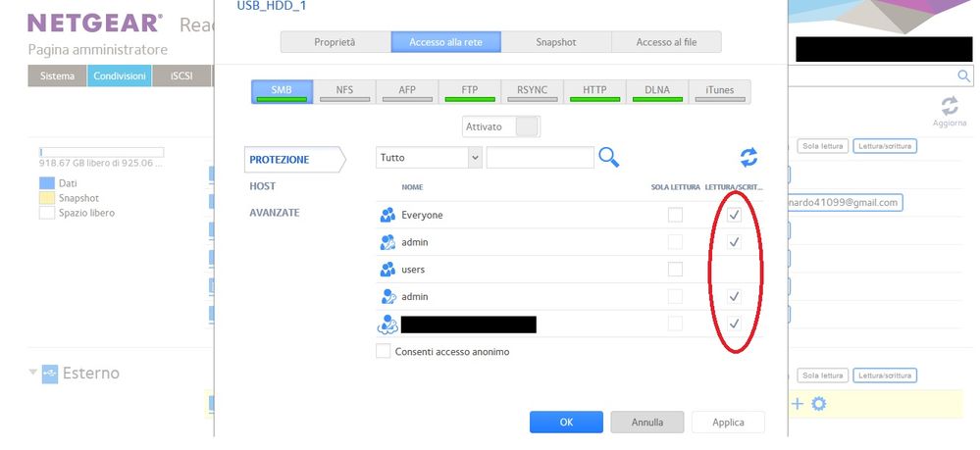Go to the Sistema tab in background page
This screenshot has height=450, width=980.
(x=57, y=75)
